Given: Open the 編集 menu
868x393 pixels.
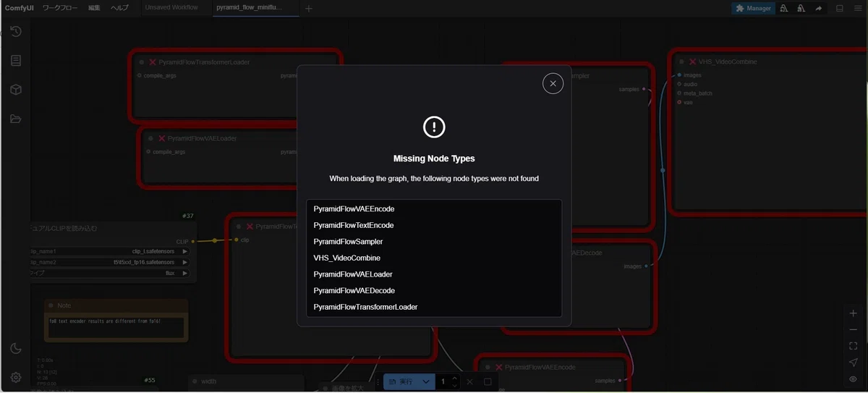Looking at the screenshot, I should pos(95,8).
